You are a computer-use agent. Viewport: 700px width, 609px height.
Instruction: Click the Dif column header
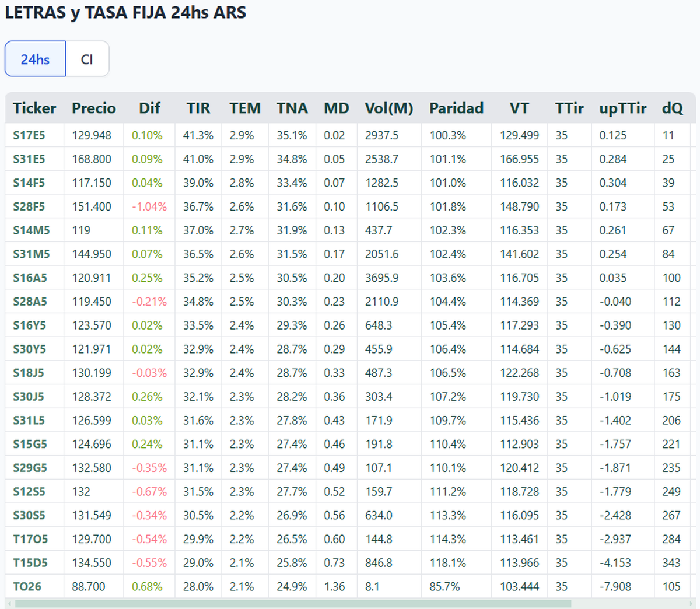[149, 108]
